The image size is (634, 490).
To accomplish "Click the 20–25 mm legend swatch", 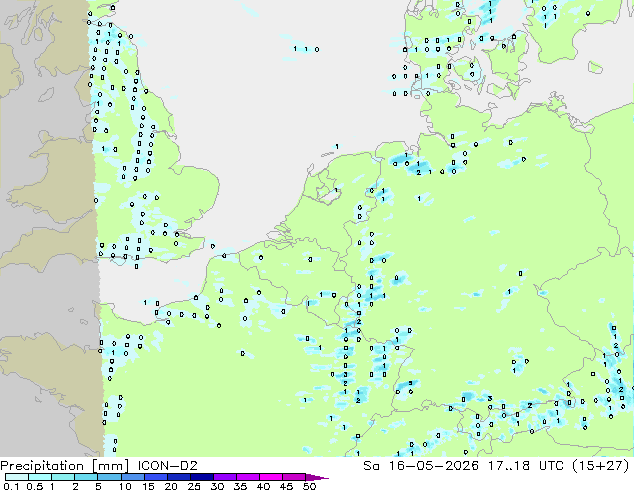I will pos(178,477).
